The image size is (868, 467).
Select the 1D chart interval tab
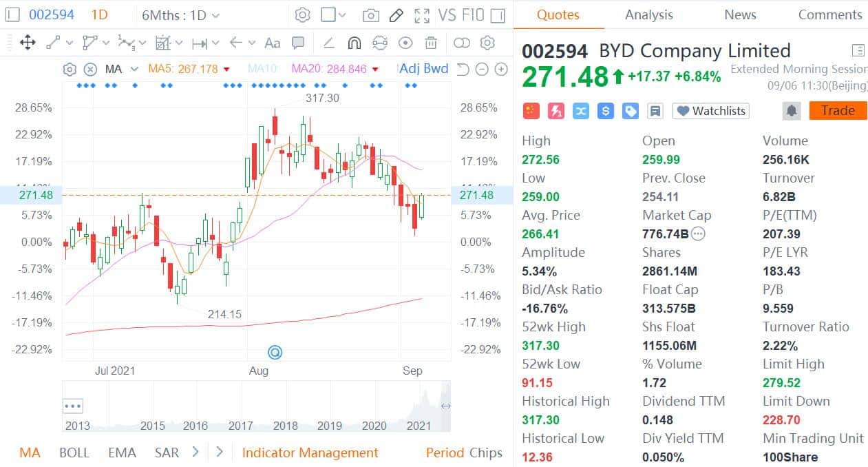100,14
